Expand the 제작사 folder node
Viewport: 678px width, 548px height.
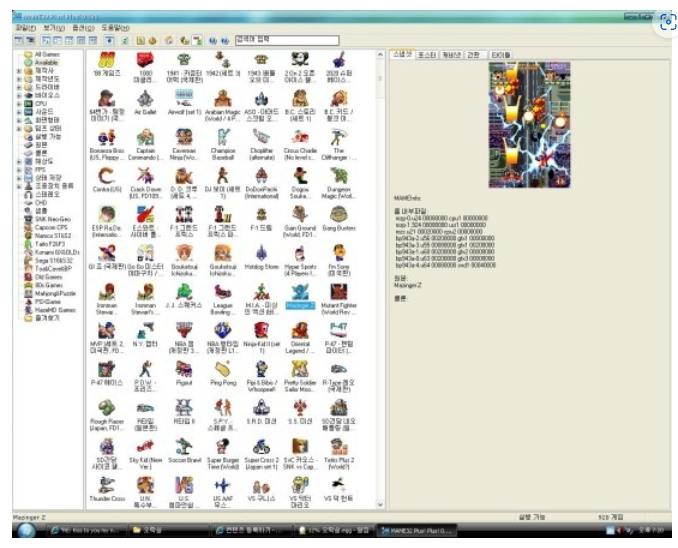(19, 71)
